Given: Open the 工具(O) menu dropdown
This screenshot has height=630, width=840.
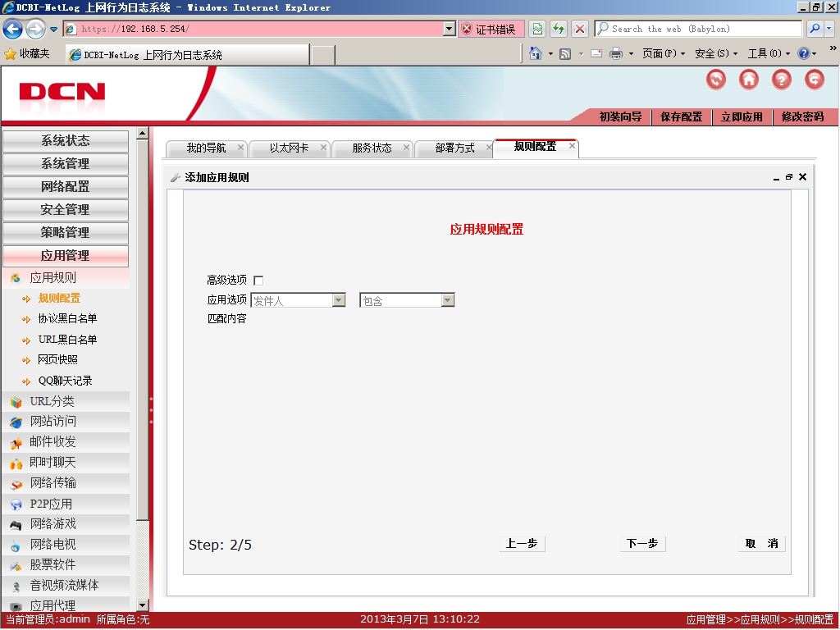Looking at the screenshot, I should pos(769,53).
